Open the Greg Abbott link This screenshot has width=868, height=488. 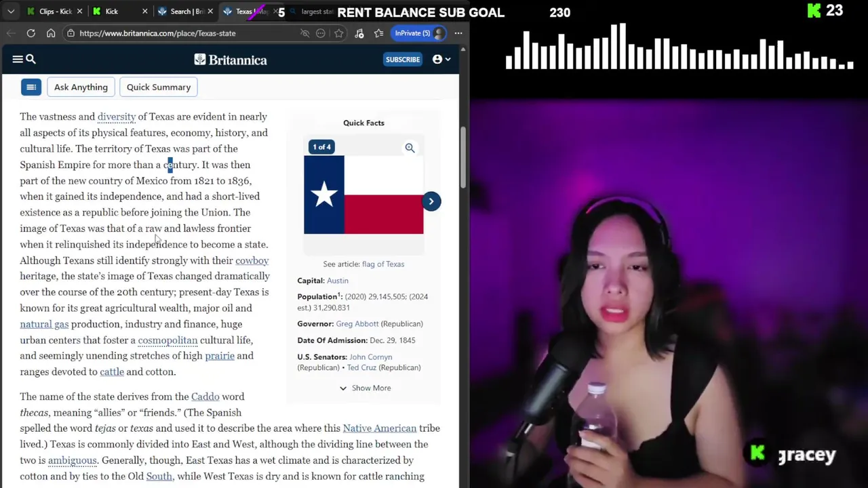(x=357, y=324)
